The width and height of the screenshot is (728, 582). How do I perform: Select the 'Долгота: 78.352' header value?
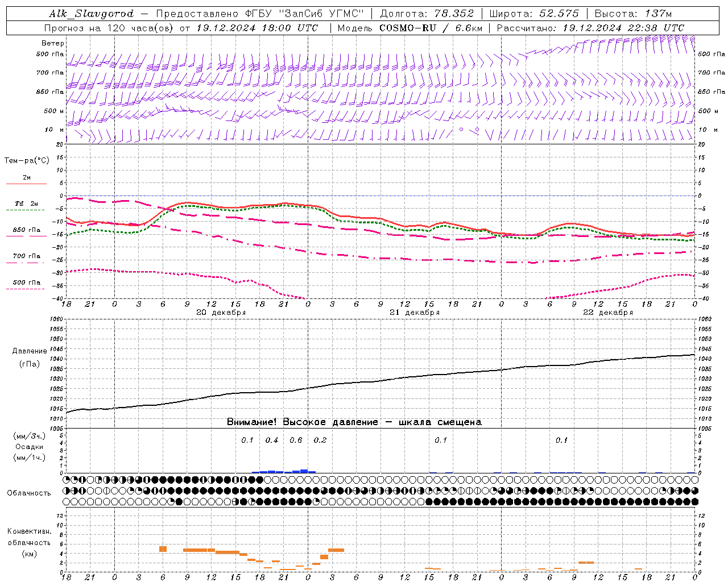tap(427, 14)
